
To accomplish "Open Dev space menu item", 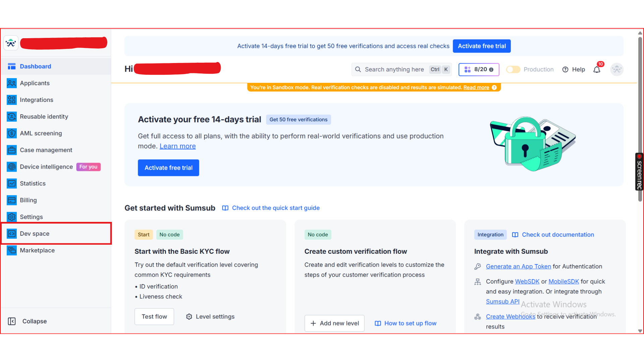I will (35, 234).
